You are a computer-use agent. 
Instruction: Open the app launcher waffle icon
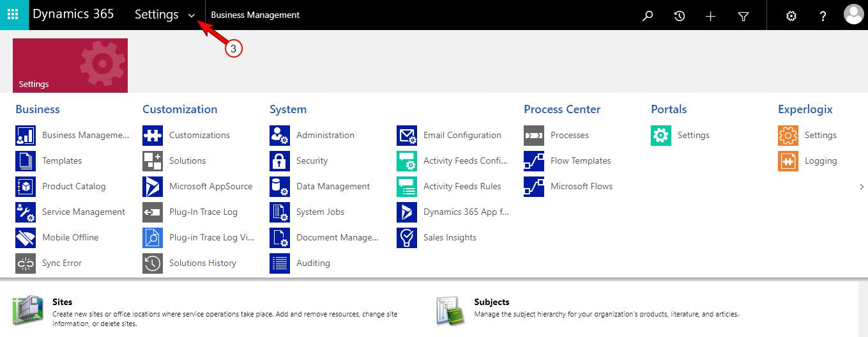(13, 15)
